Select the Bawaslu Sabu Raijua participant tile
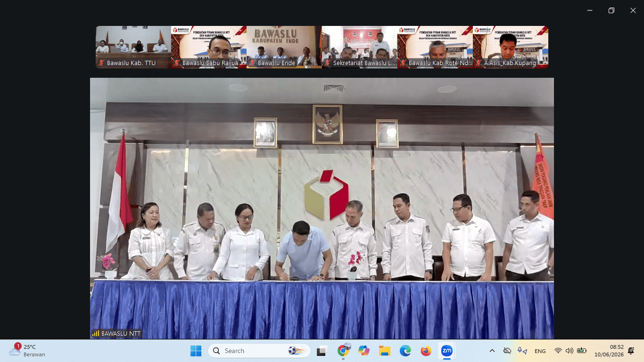Viewport: 644px width, 362px height. tap(209, 47)
